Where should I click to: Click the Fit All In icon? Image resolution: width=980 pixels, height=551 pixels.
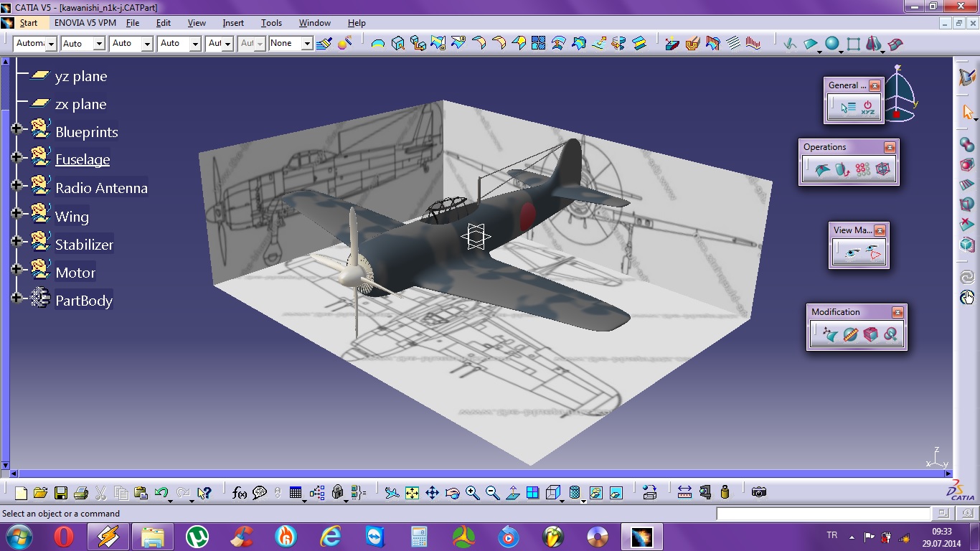[412, 493]
